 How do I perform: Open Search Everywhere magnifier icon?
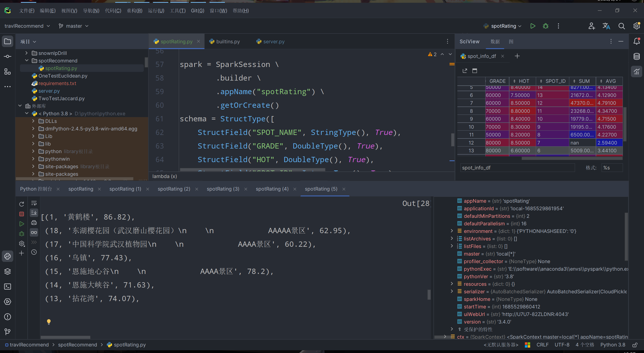[621, 26]
